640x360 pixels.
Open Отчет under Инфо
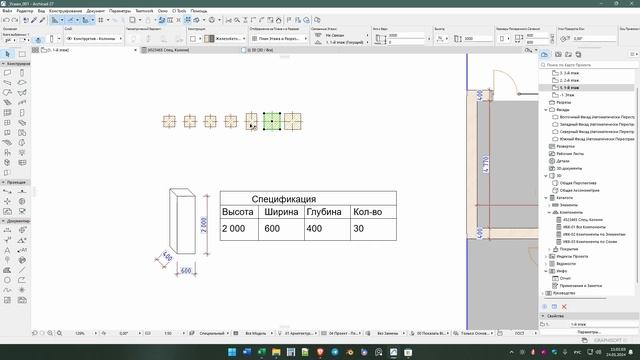pyautogui.click(x=565, y=278)
